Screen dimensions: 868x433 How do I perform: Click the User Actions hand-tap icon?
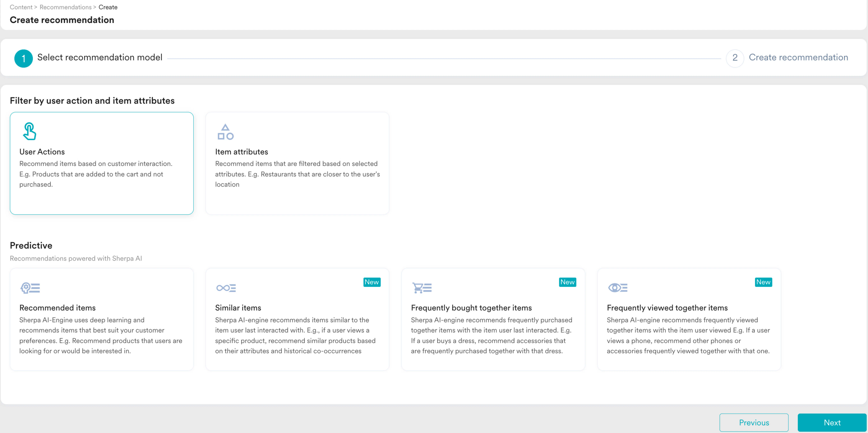point(29,131)
